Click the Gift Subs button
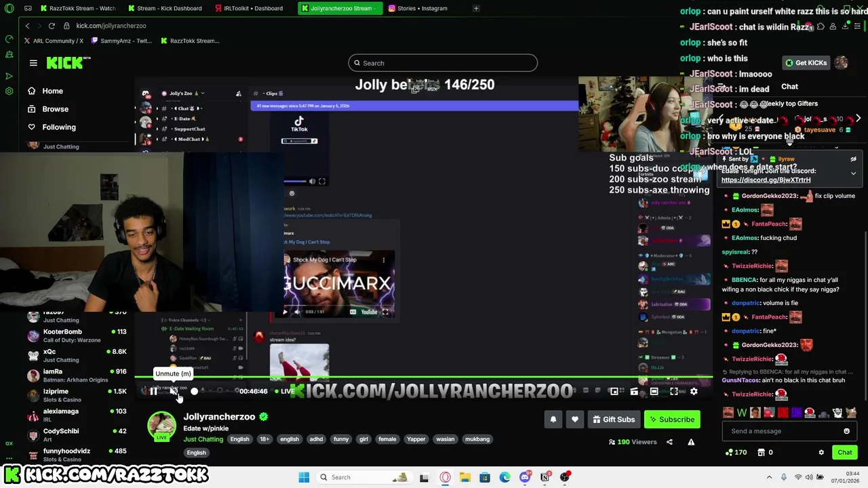This screenshot has height=488, width=868. pyautogui.click(x=613, y=420)
